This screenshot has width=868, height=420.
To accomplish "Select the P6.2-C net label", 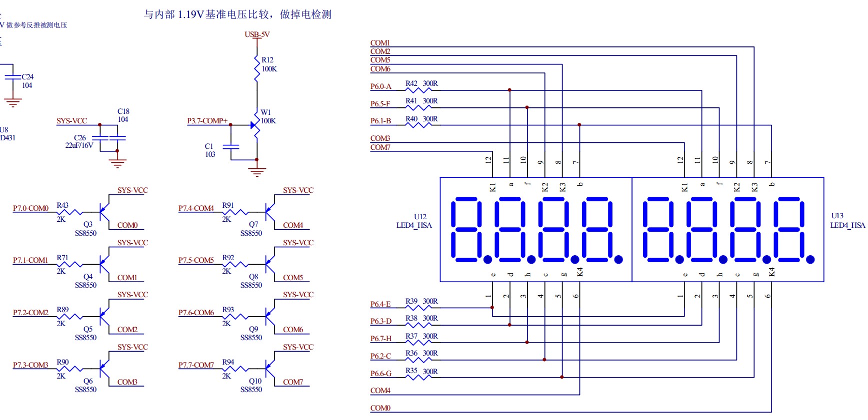I will [x=381, y=356].
